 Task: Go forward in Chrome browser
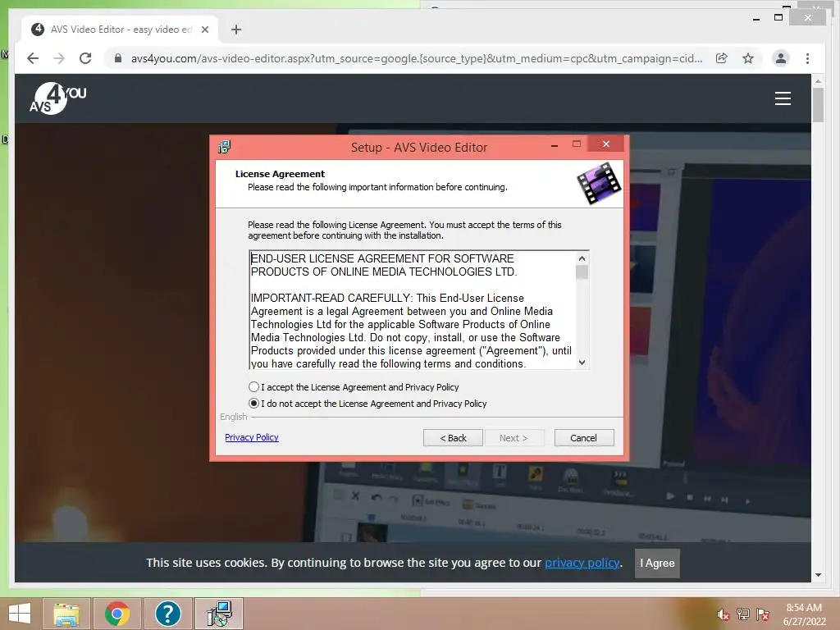point(59,58)
